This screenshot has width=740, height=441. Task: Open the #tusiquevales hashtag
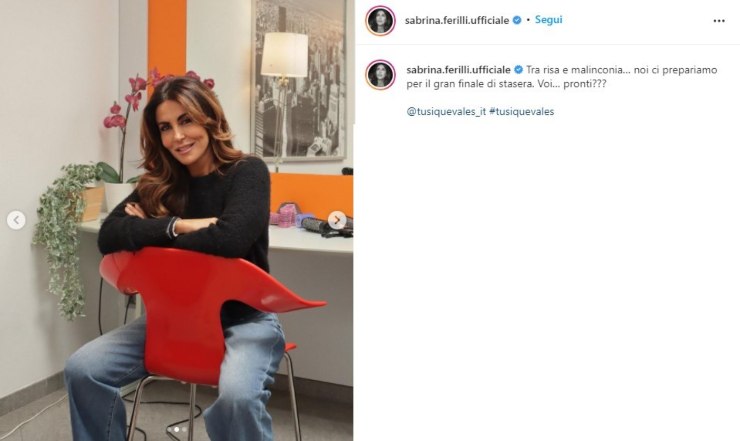coord(521,112)
